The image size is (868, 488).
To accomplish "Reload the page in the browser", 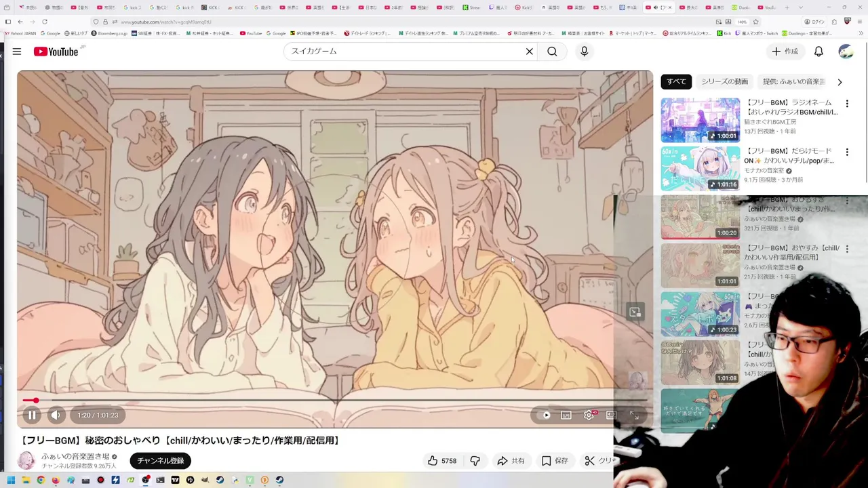I will (45, 22).
